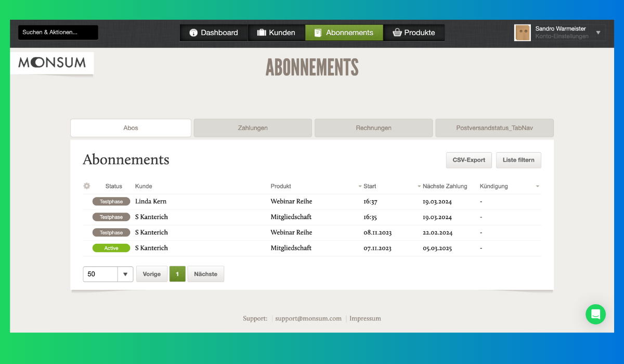Click the Produkt column header
624x364 pixels.
tap(281, 186)
